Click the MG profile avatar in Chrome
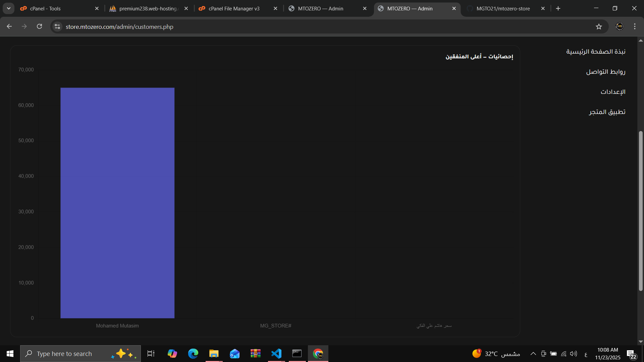 click(620, 26)
